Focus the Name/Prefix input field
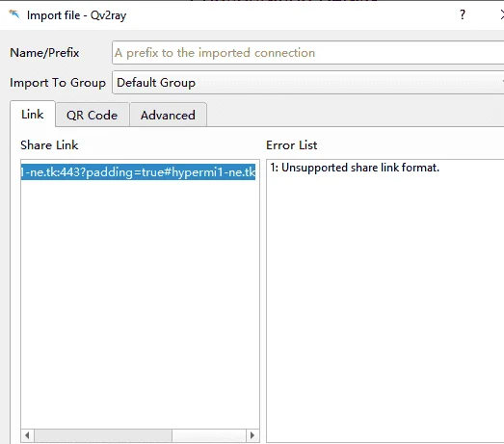This screenshot has height=444, width=504. click(x=308, y=53)
